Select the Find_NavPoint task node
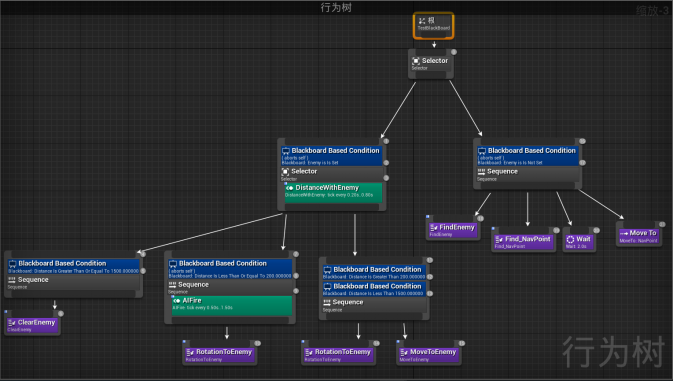Screen dimensions: 673x381 click(x=523, y=242)
